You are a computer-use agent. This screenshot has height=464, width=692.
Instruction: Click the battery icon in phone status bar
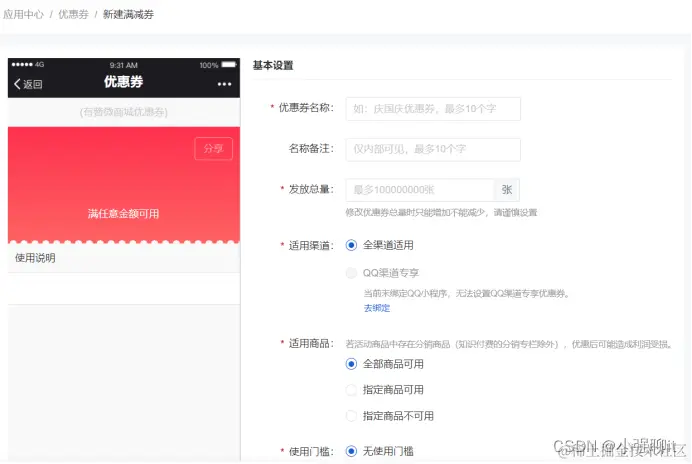(229, 64)
